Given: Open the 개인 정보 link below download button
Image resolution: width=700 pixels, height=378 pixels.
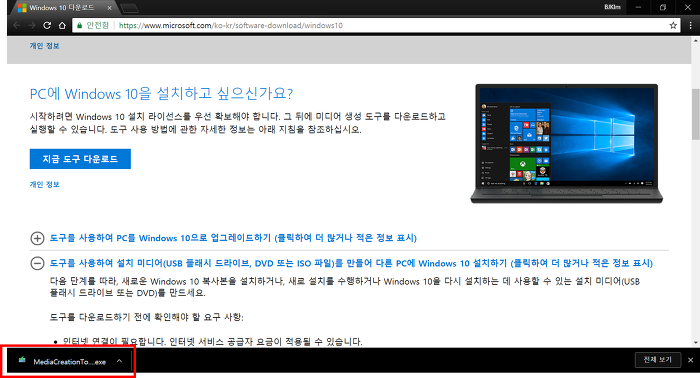Looking at the screenshot, I should click(x=45, y=184).
